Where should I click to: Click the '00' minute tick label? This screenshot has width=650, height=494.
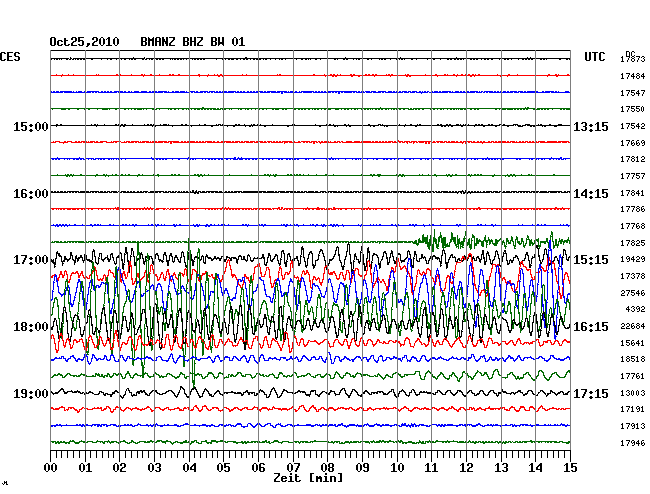coord(51,468)
